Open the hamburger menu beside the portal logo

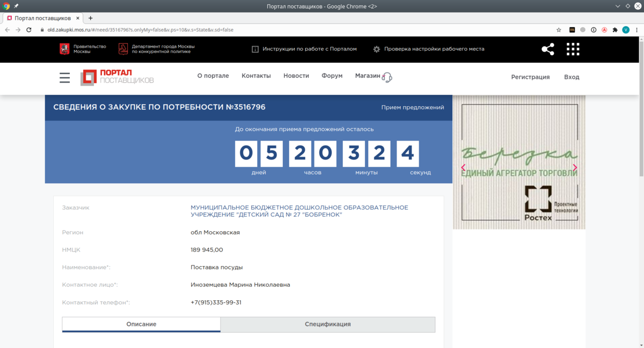pos(65,78)
